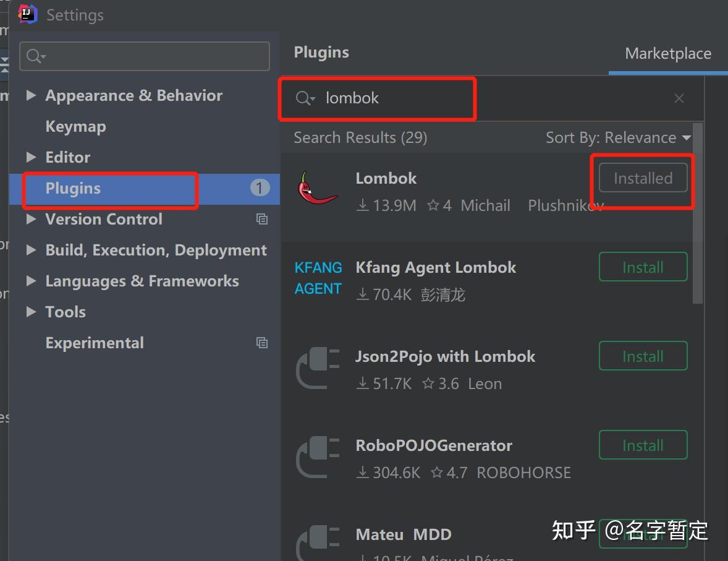Screen dimensions: 728x561
Task: Click the Installed button for Lombok
Action: point(643,178)
